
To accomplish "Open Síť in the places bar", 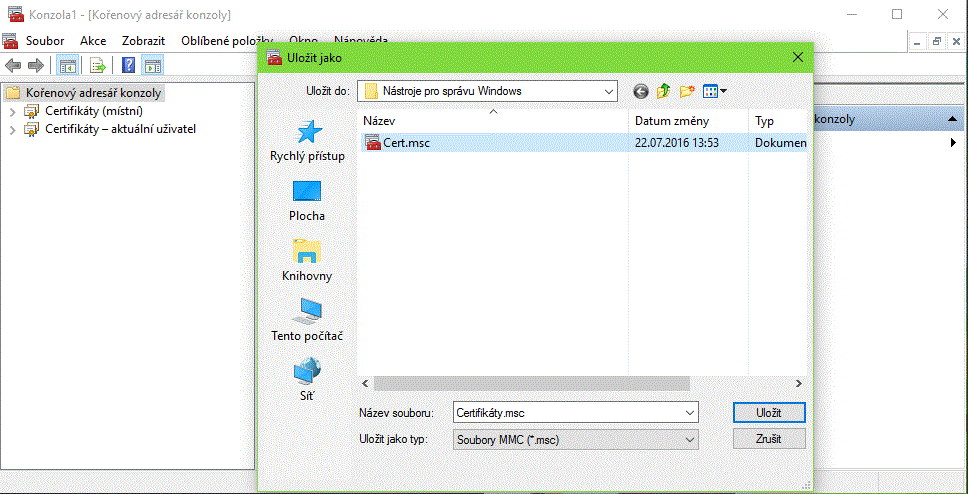I will [x=307, y=380].
